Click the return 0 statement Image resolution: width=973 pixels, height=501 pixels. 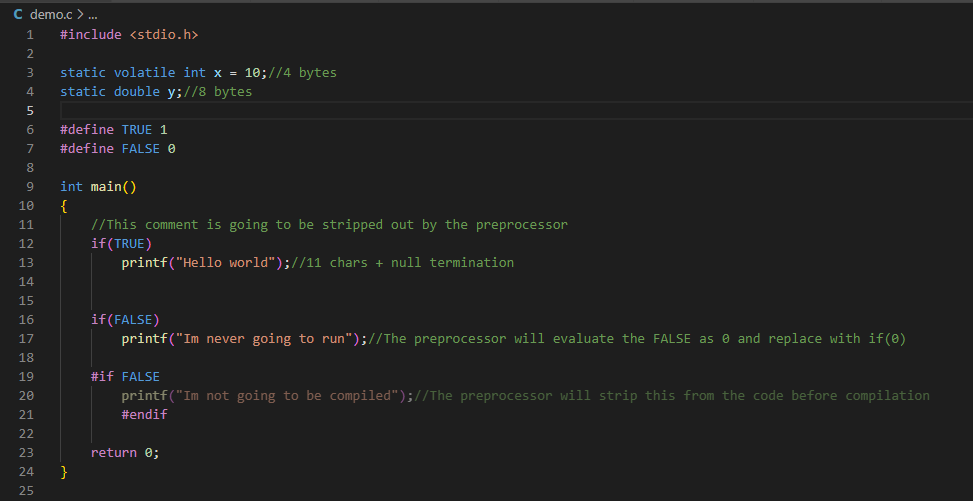pyautogui.click(x=125, y=453)
